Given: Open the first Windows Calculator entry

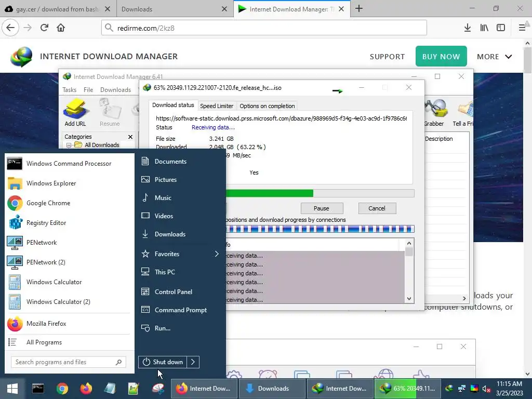Looking at the screenshot, I should 68,282.
